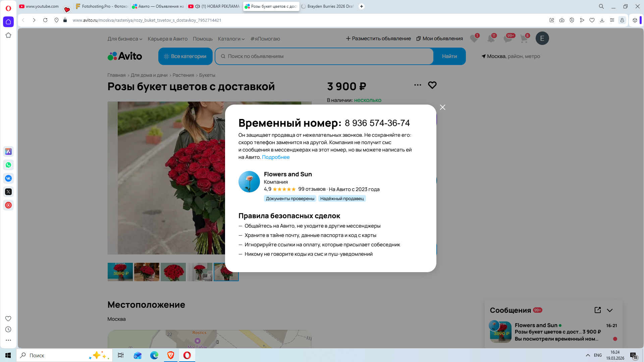Collapse the Сообщения chat panel

click(x=610, y=310)
